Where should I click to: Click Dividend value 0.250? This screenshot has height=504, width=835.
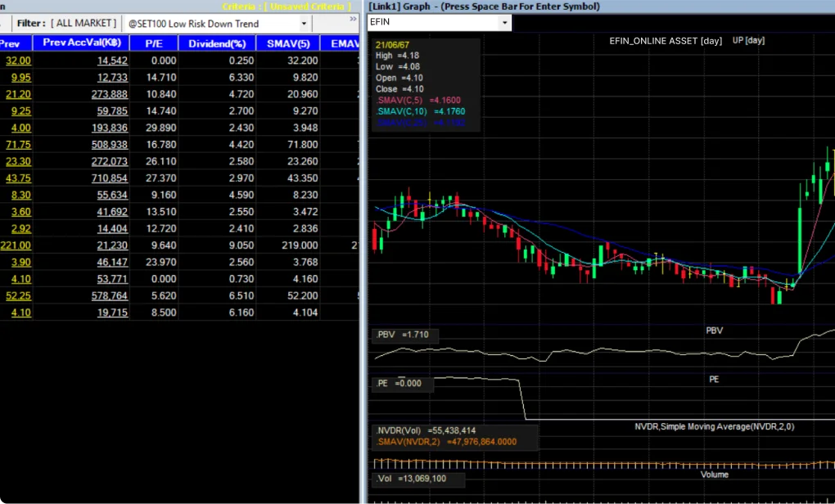click(x=241, y=61)
